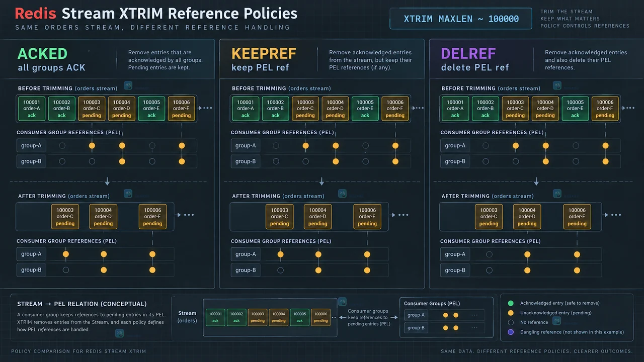Click 'Redis Stream XTRIM Reference Policies' title
Viewport: 644px width, 362px height.
[x=156, y=13]
